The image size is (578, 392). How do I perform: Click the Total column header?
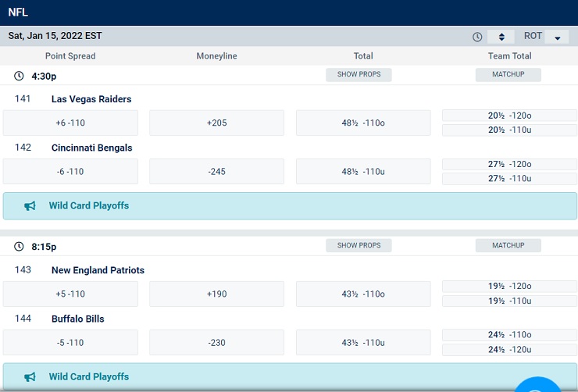click(x=363, y=56)
